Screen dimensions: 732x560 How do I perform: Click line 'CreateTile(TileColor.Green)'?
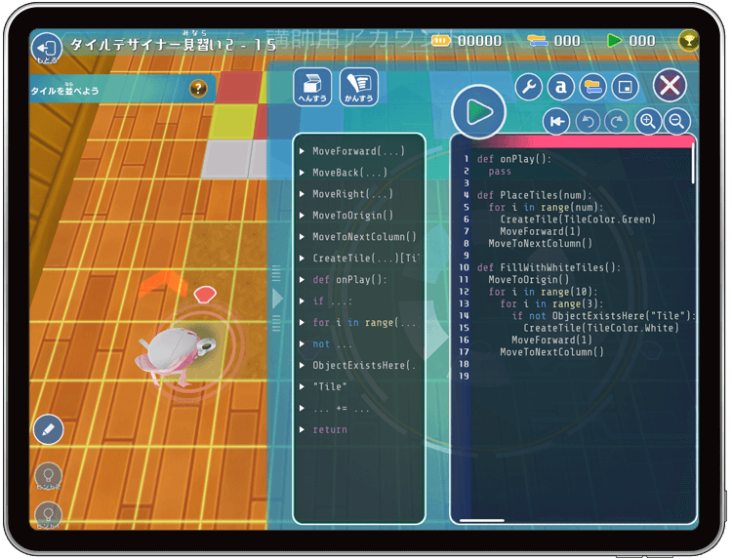578,220
